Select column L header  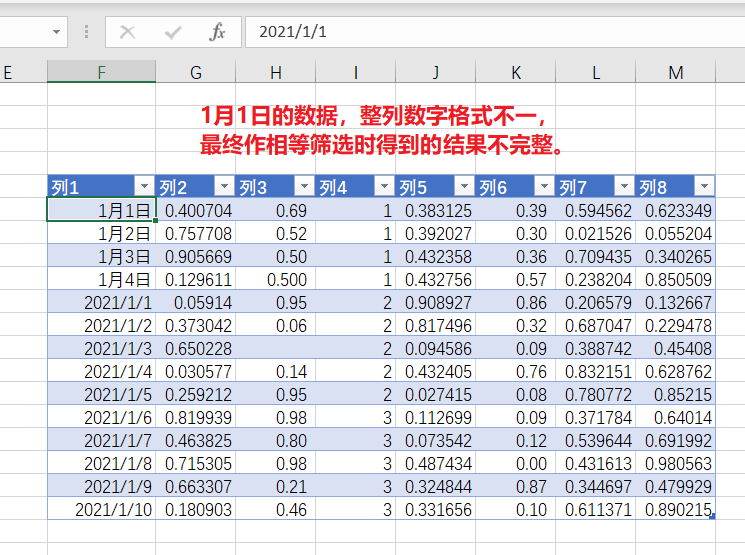coord(595,72)
